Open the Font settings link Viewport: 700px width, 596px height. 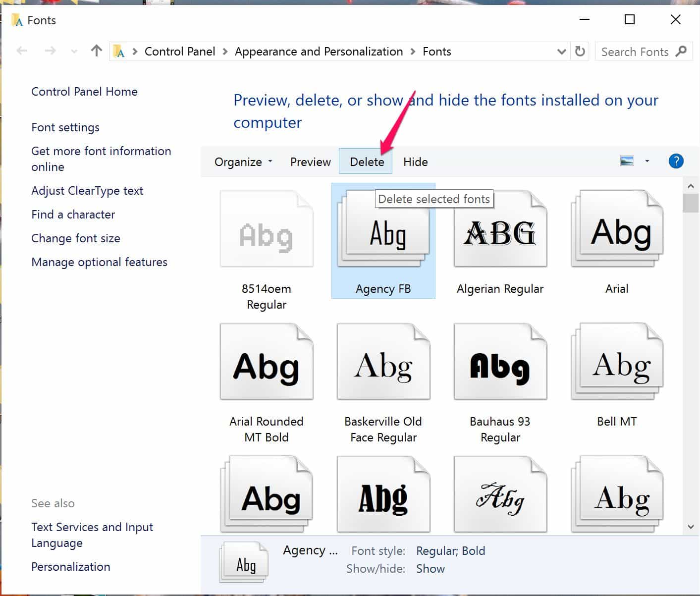pos(65,127)
